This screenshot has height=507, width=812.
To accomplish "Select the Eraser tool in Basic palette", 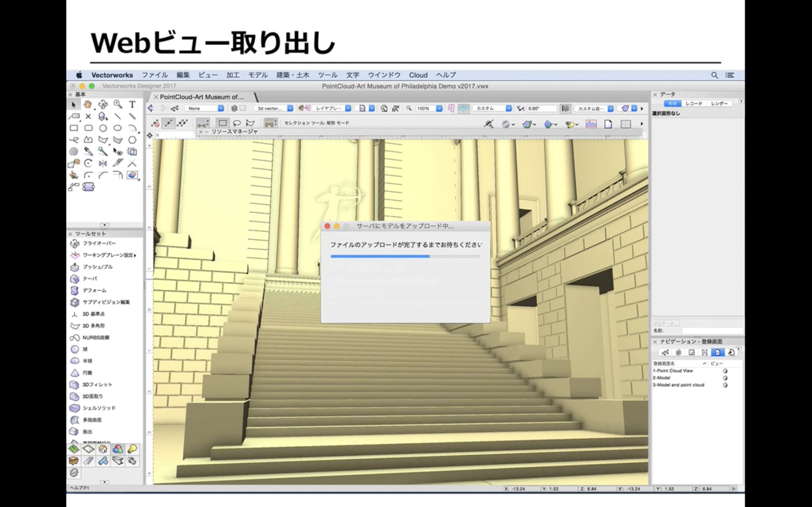I will 132,175.
